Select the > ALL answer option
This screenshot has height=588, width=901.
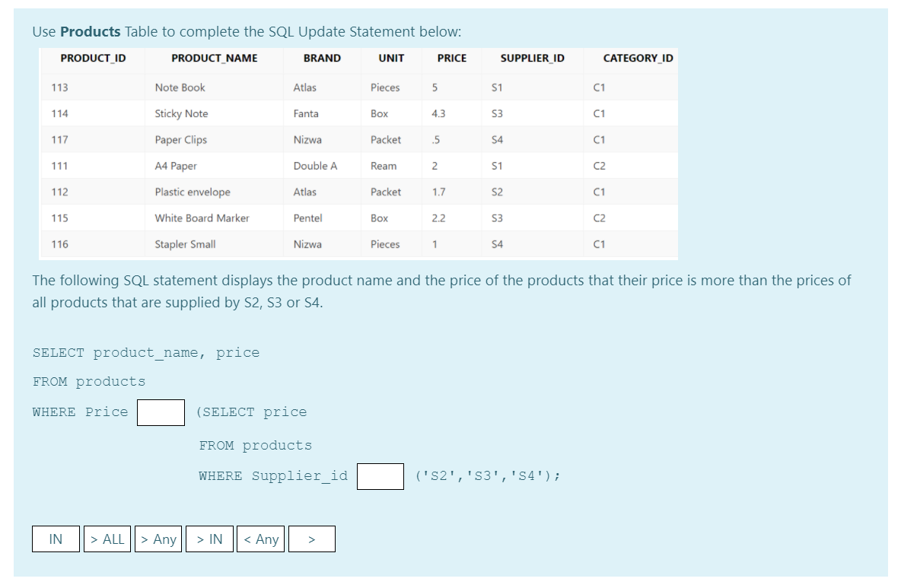pyautogui.click(x=107, y=539)
